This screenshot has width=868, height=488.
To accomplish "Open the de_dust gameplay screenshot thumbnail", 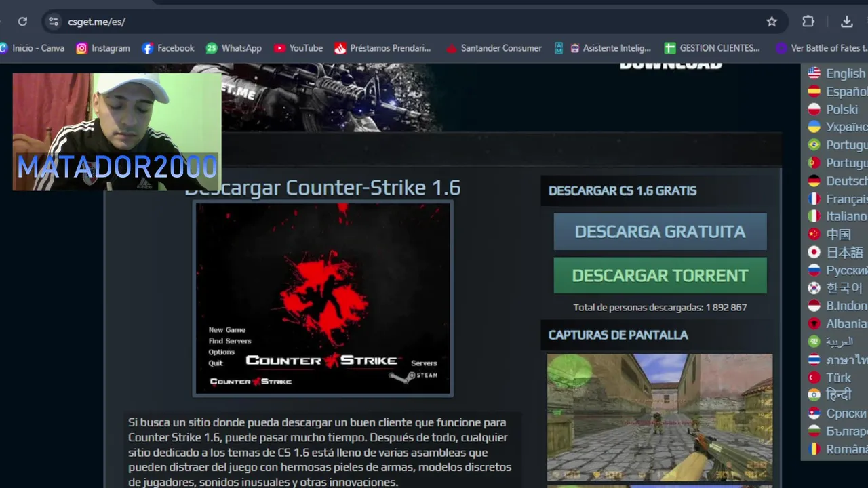I will (660, 417).
